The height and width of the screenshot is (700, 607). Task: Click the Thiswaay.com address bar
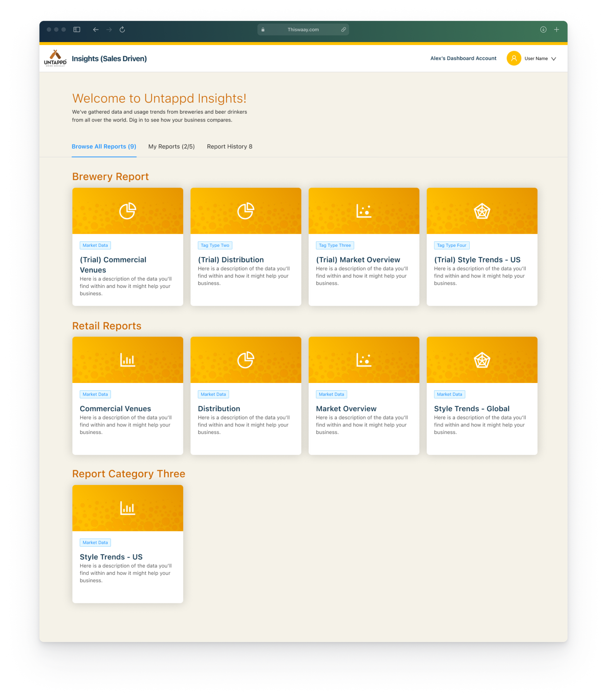(x=303, y=29)
